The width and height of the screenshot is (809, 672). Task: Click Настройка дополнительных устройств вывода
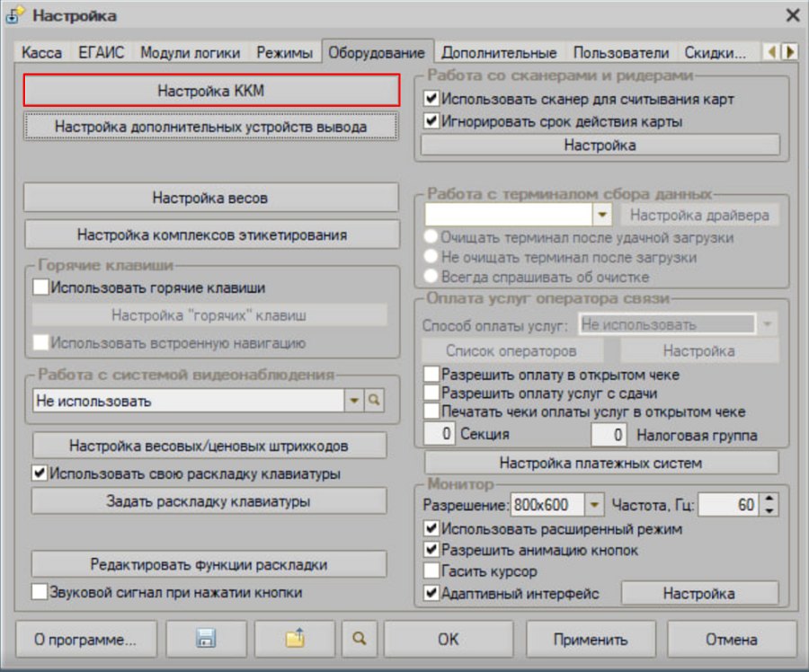pos(211,127)
